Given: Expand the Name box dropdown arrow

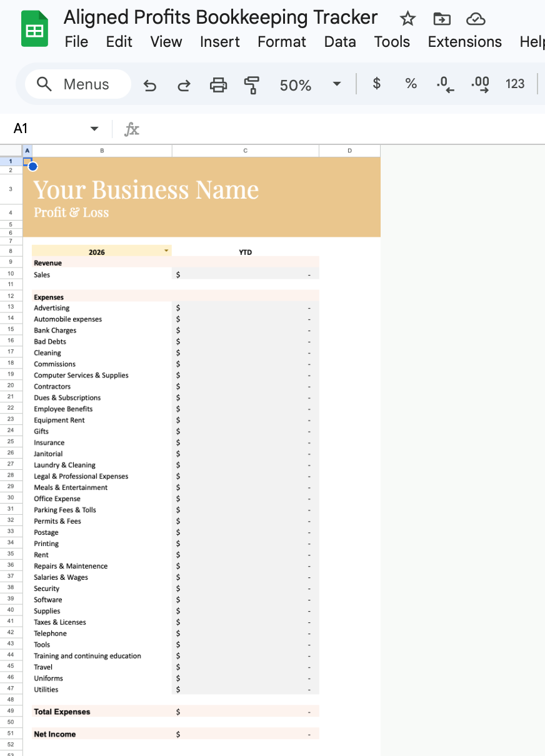Looking at the screenshot, I should (94, 129).
